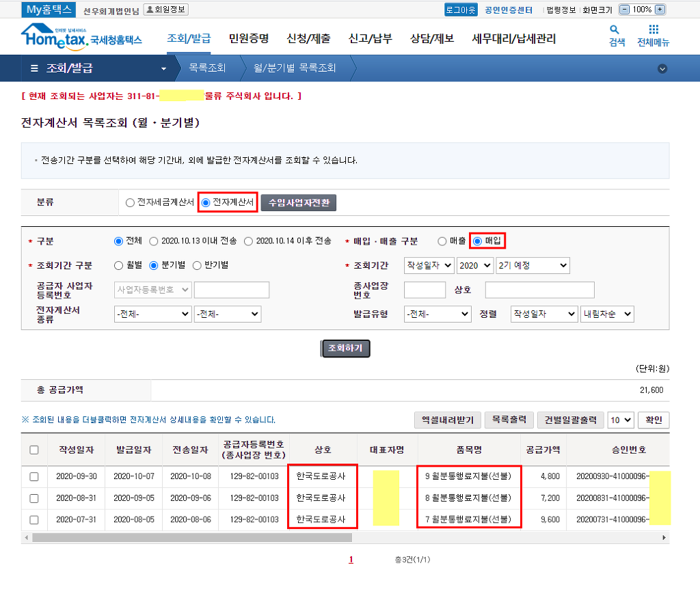Click the 확인 button
Image resolution: width=700 pixels, height=598 pixels.
click(x=654, y=420)
